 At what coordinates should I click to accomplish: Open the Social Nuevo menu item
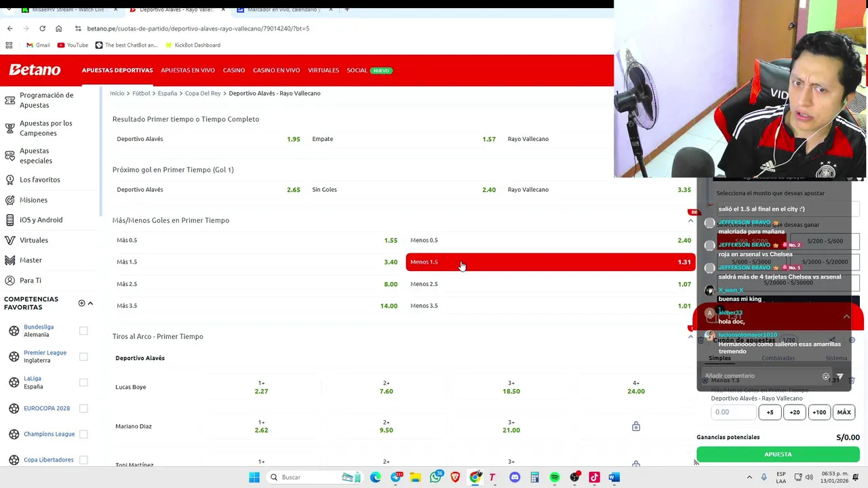tap(370, 70)
